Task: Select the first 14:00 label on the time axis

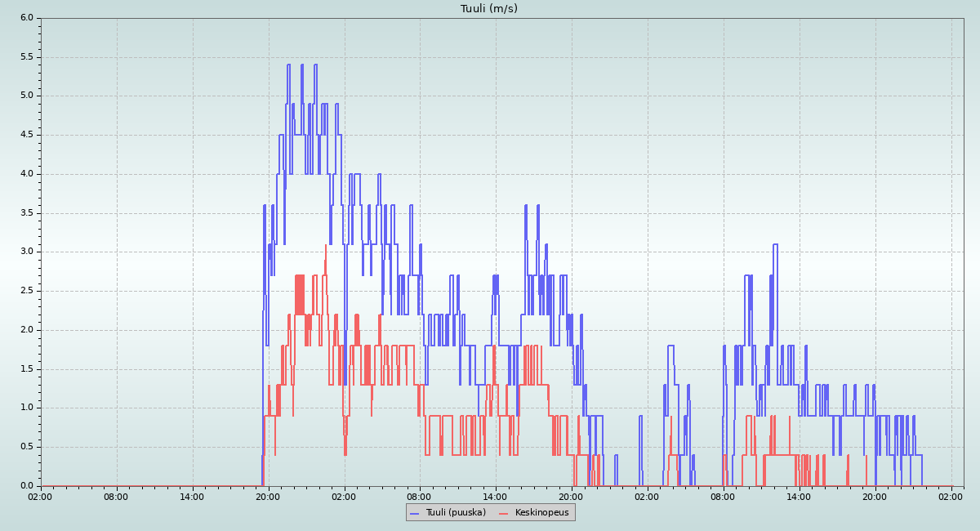Action: point(193,496)
